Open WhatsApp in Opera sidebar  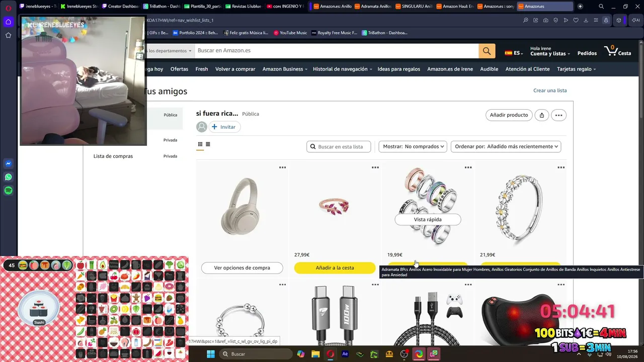click(x=8, y=177)
